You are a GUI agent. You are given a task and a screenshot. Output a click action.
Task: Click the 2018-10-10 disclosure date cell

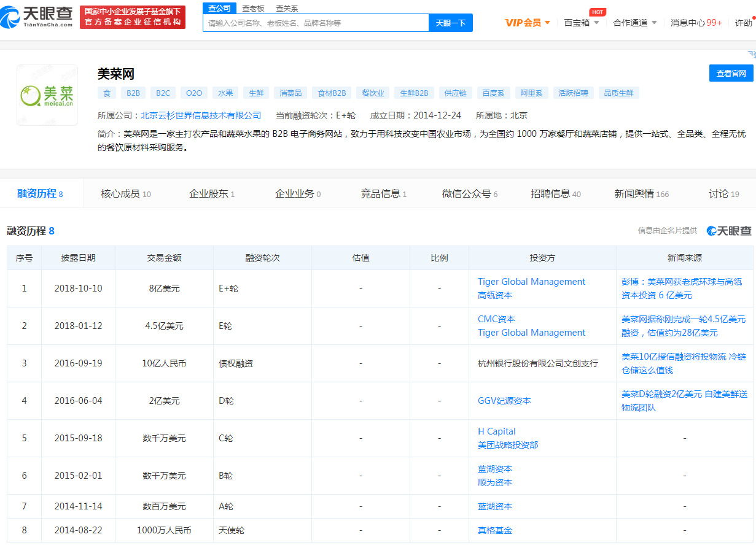click(78, 288)
